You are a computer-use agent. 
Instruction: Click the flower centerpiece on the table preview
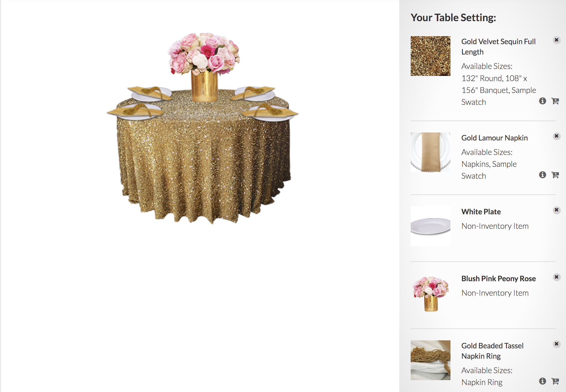pyautogui.click(x=204, y=67)
